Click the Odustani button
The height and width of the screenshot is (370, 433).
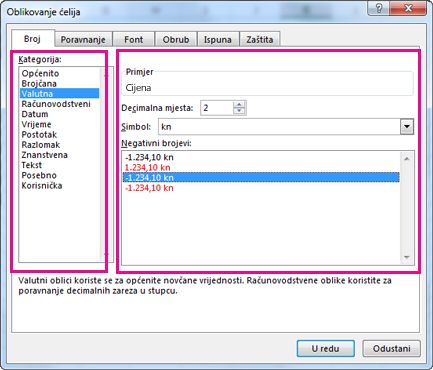click(x=391, y=349)
